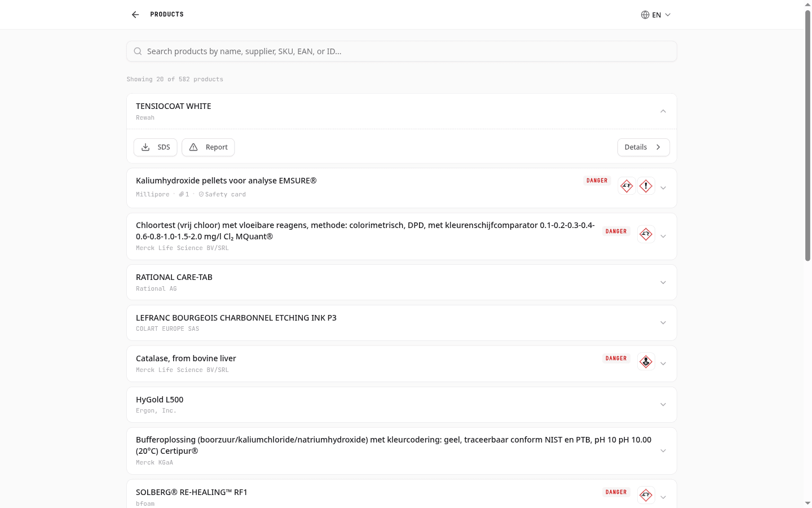Expand the Bufferoplossing Certipur product card
The width and height of the screenshot is (812, 508).
pos(663,451)
